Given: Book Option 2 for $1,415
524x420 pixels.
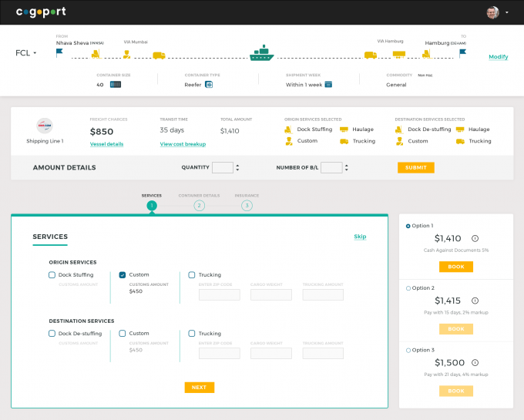Looking at the screenshot, I should (x=456, y=329).
